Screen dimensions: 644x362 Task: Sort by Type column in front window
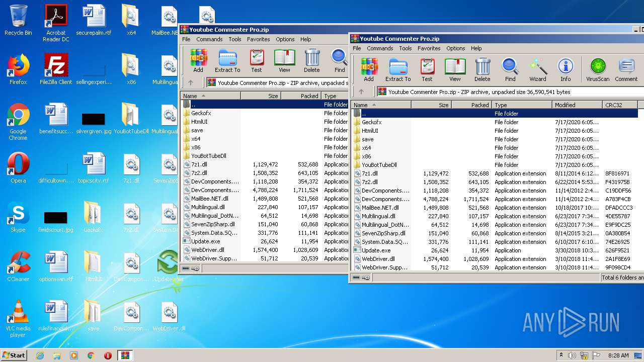point(522,105)
